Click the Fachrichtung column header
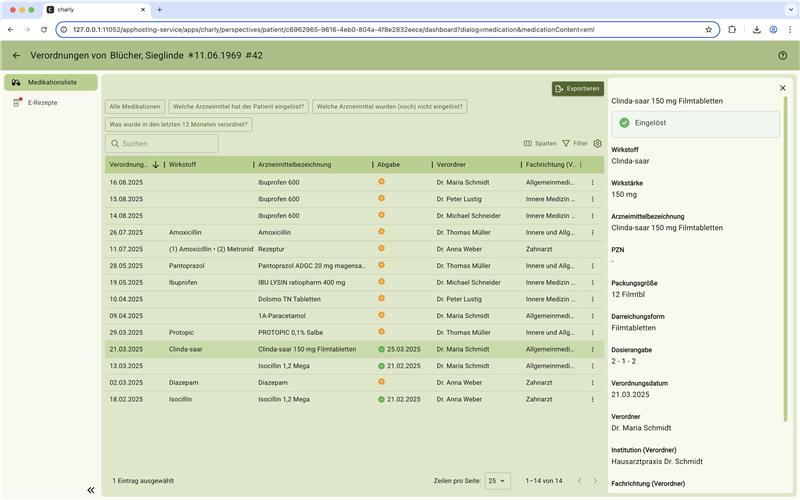 click(x=551, y=164)
